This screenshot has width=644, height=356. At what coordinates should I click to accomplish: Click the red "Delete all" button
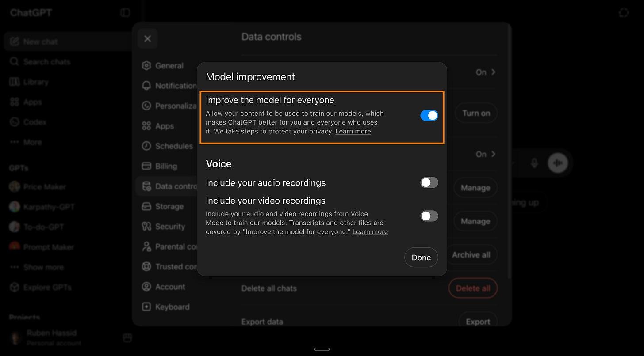click(473, 288)
